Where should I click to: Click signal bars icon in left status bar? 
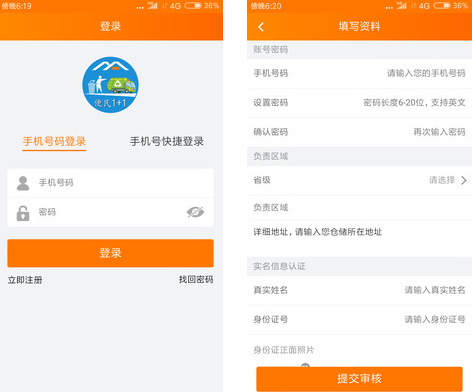point(153,5)
